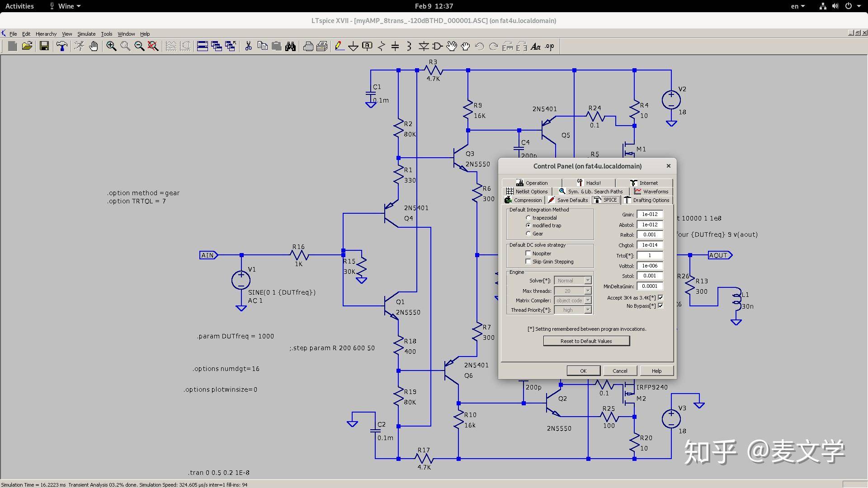Open Control Panel via the hammer icon
This screenshot has height=488, width=868.
click(62, 46)
